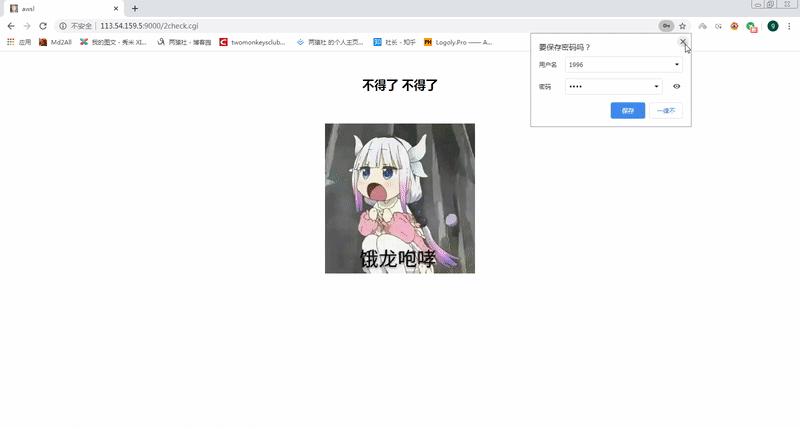Reveal the password with the eye icon

click(x=677, y=87)
